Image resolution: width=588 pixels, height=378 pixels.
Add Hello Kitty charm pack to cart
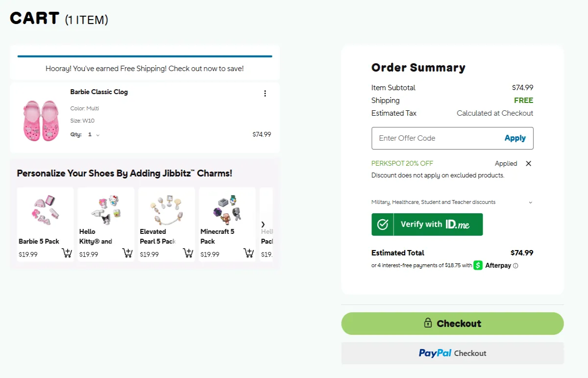click(x=127, y=252)
